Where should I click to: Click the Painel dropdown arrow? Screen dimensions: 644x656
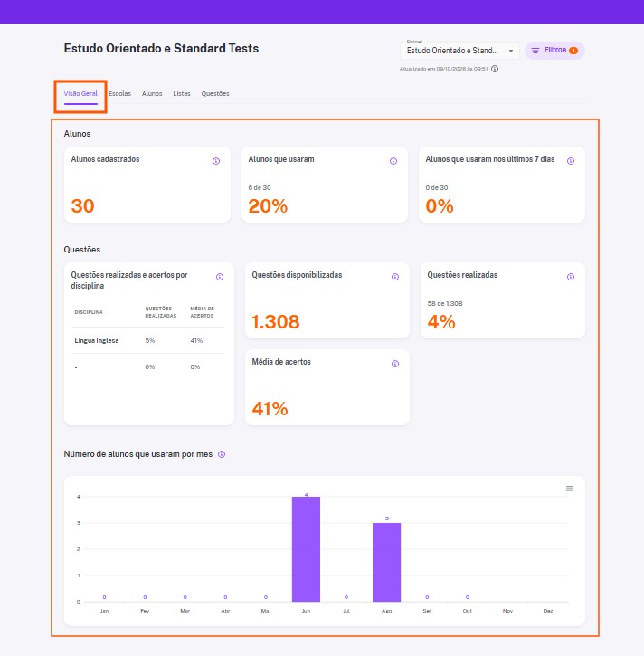tap(511, 51)
